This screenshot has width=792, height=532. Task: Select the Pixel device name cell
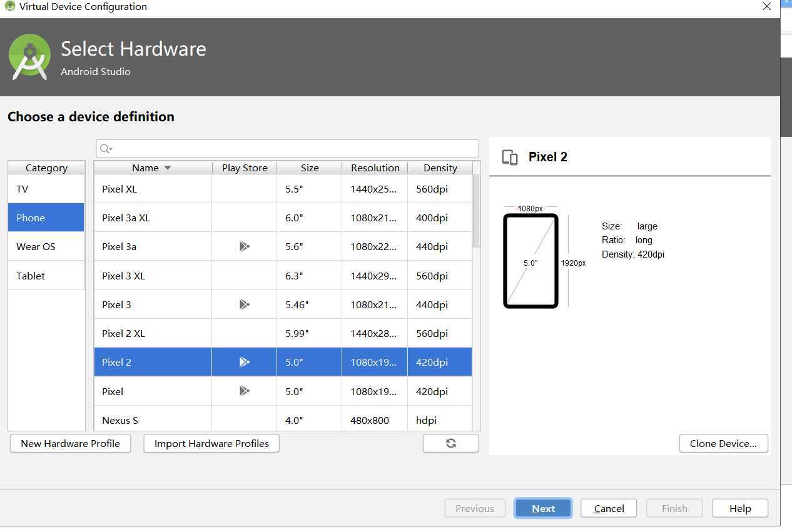153,391
